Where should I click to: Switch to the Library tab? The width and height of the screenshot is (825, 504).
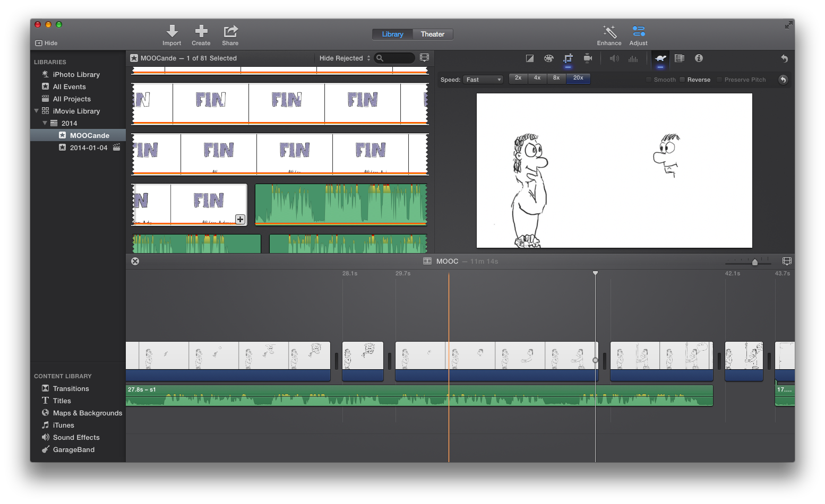pyautogui.click(x=392, y=34)
